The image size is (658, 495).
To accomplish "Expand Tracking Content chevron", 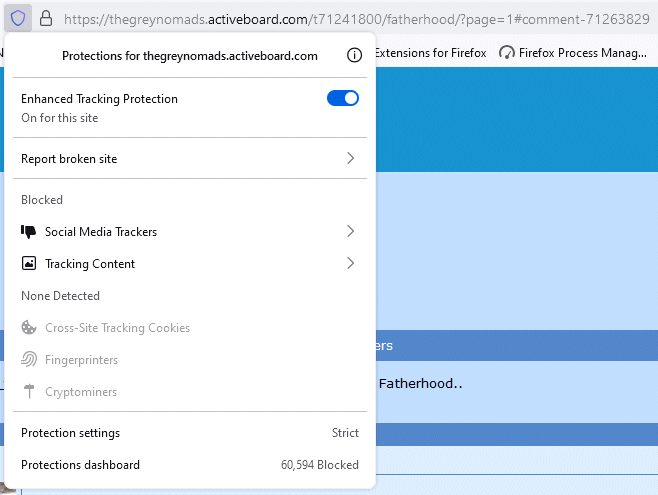I will click(350, 264).
